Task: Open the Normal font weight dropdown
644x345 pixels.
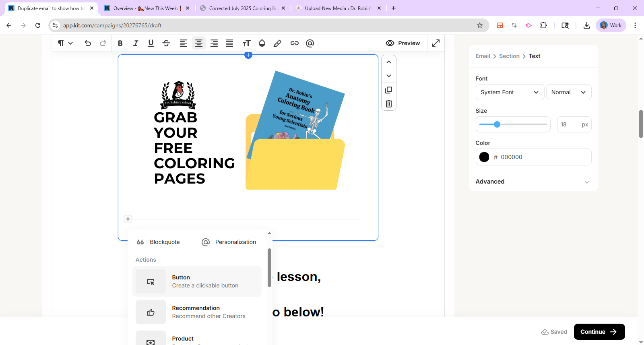Action: point(568,92)
